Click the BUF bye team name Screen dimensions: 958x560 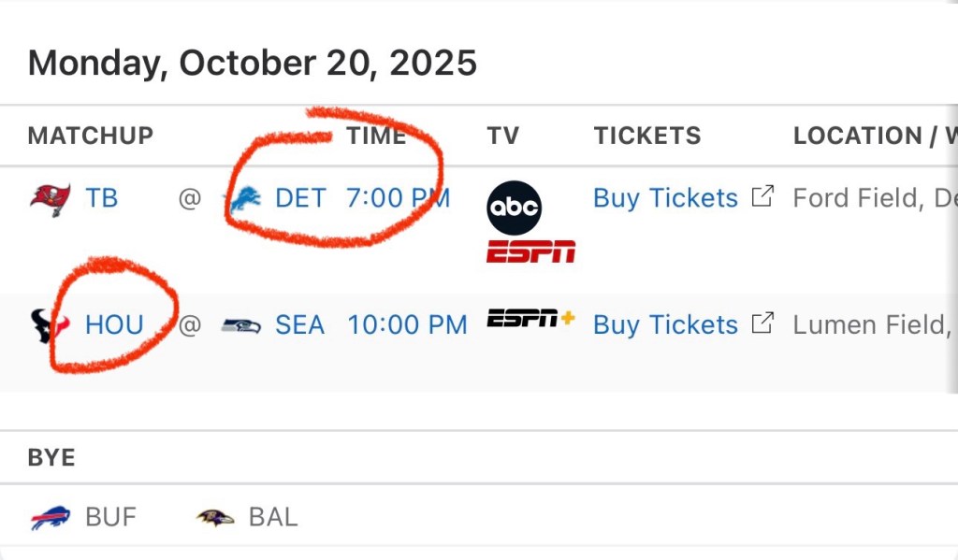pos(112,517)
